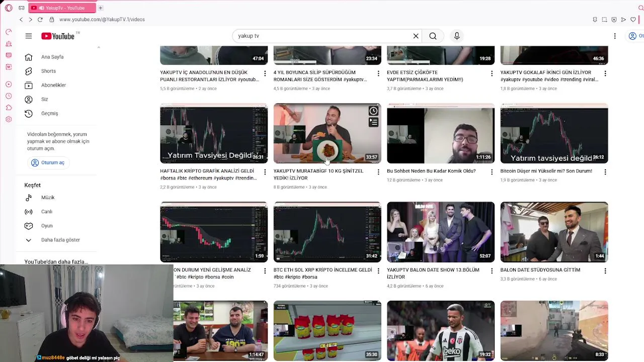Open history clock in Opera sidebar
644x362 pixels.
click(9, 96)
